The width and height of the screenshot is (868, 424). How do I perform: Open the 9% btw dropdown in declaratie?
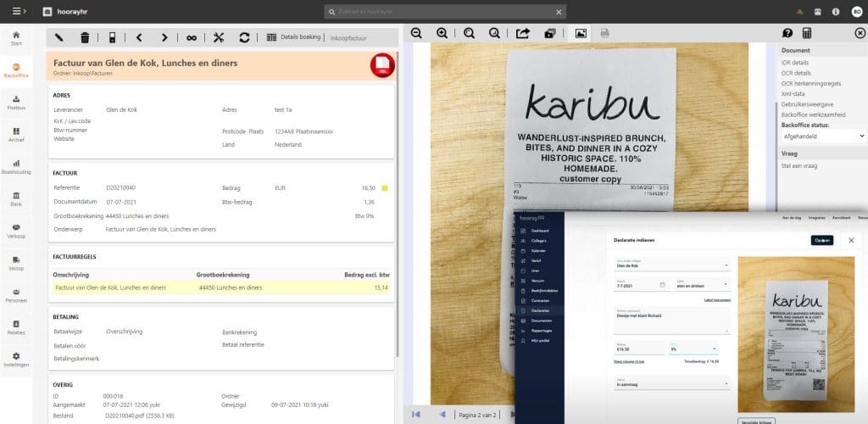click(693, 349)
